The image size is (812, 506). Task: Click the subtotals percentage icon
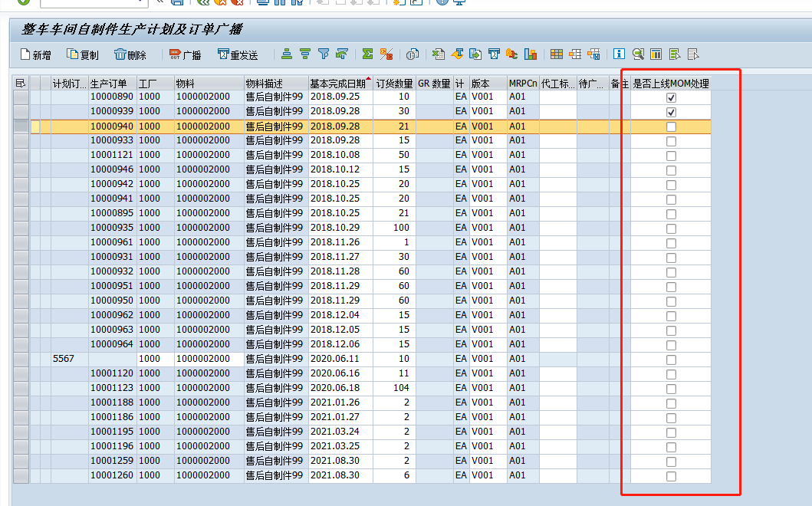tap(385, 54)
